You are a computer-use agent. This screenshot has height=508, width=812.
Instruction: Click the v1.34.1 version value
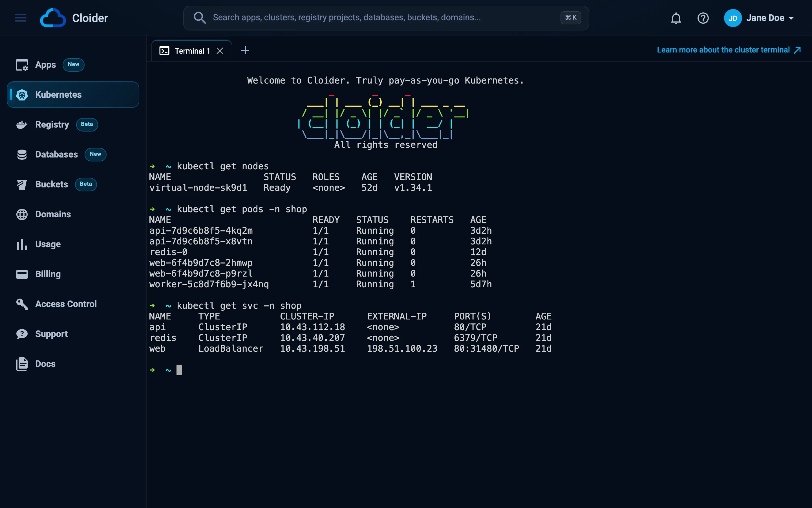[413, 187]
